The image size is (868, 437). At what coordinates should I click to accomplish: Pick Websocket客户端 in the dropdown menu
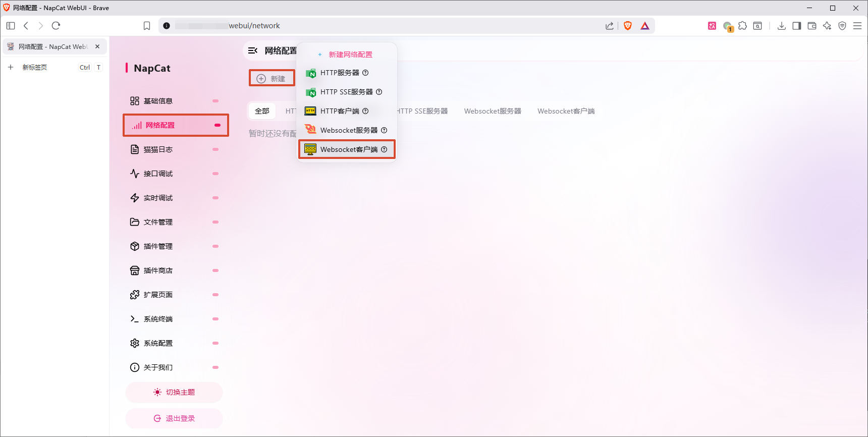346,149
